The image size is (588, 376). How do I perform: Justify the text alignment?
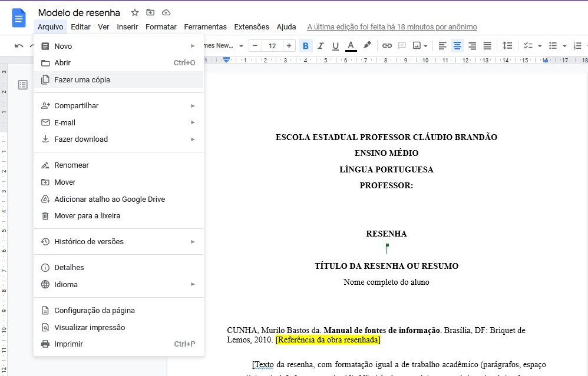click(487, 46)
